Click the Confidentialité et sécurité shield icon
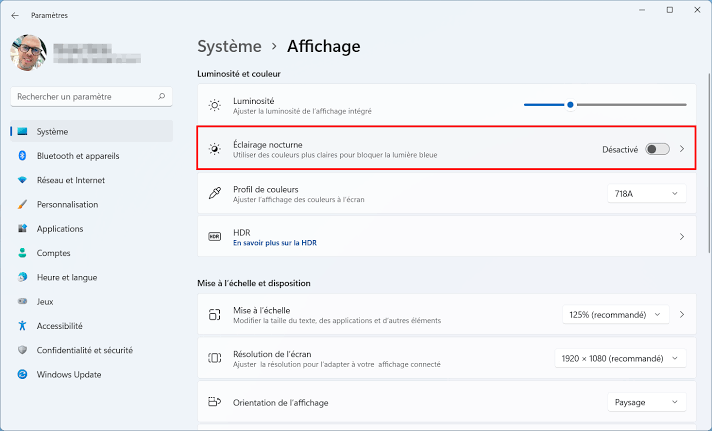Viewport: 712px width, 431px height. (22, 350)
